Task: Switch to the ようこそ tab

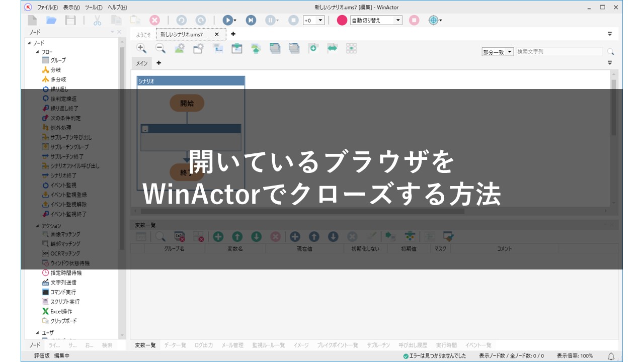Action: (x=143, y=34)
